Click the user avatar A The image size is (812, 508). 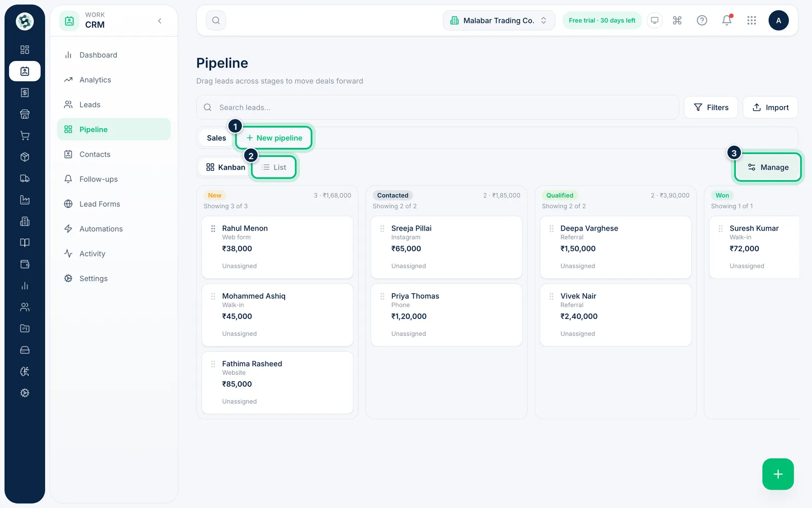click(x=779, y=20)
